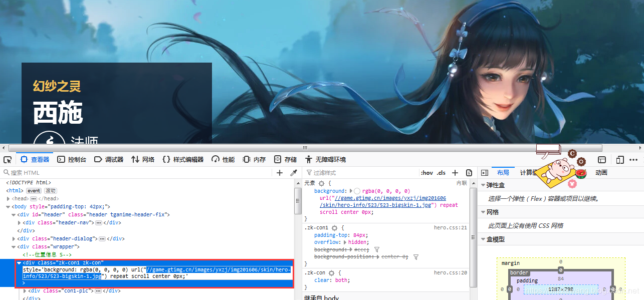This screenshot has height=300, width=644.
Task: Collapse the zk-con1 zk-con div node
Action: 19,263
